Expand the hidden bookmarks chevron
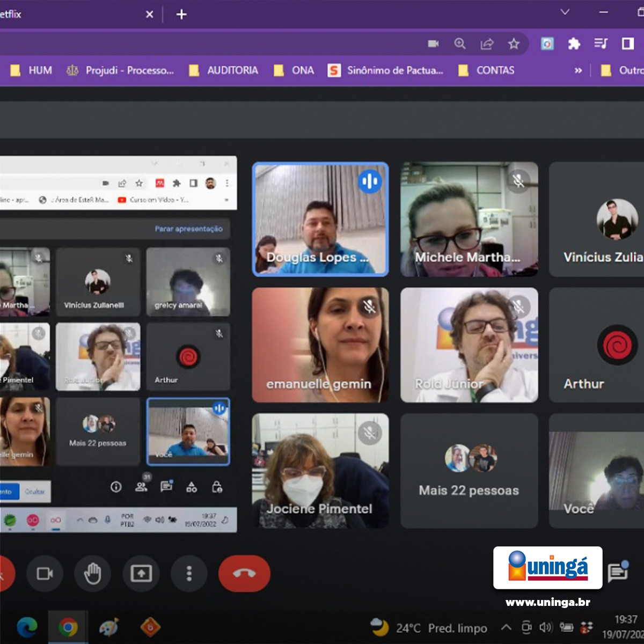 pyautogui.click(x=578, y=70)
